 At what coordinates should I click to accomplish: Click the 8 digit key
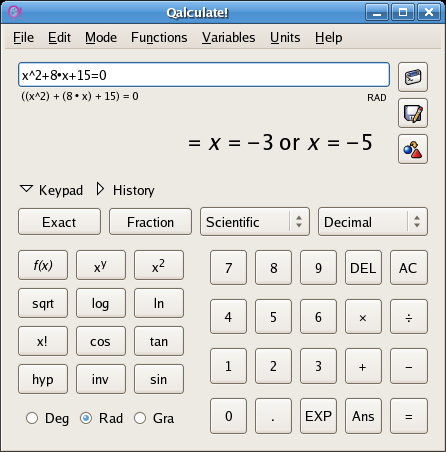[x=273, y=268]
